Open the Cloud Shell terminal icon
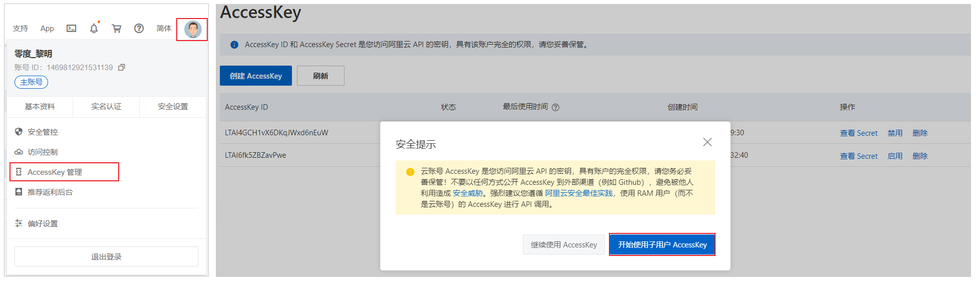 click(x=72, y=29)
